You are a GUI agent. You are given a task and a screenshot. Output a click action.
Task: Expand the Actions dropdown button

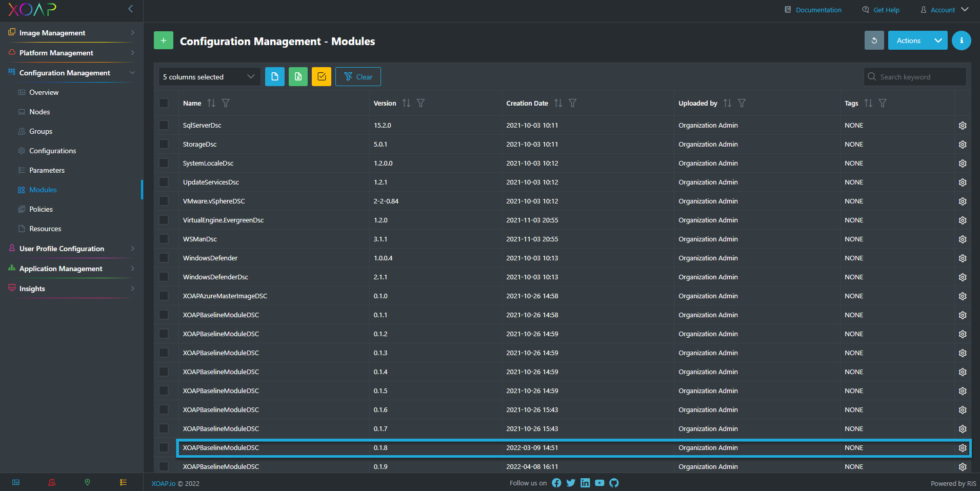tap(938, 40)
